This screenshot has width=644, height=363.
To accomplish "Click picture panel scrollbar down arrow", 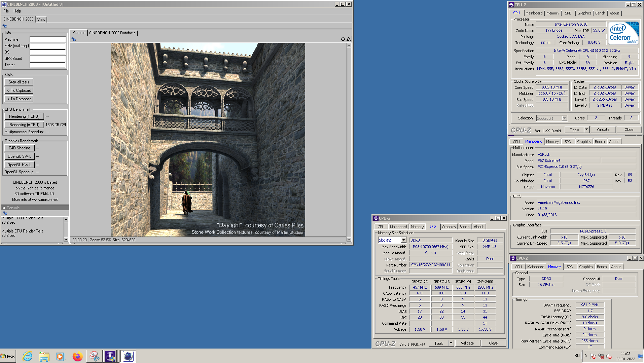I will pyautogui.click(x=349, y=240).
